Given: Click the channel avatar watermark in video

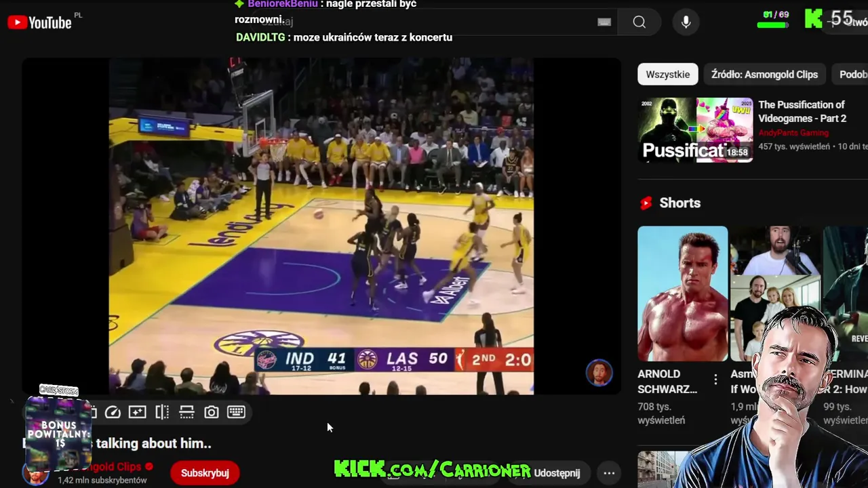Looking at the screenshot, I should 599,373.
